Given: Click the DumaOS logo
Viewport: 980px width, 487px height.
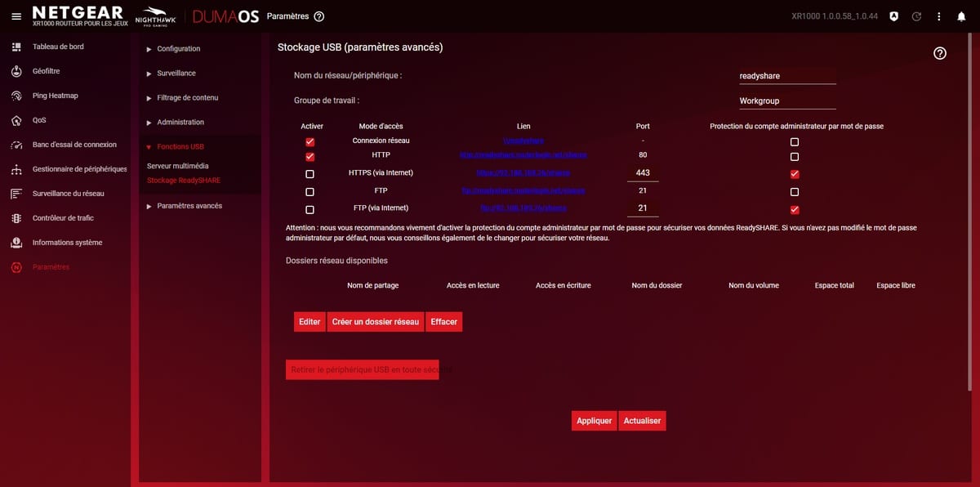Looking at the screenshot, I should 226,16.
